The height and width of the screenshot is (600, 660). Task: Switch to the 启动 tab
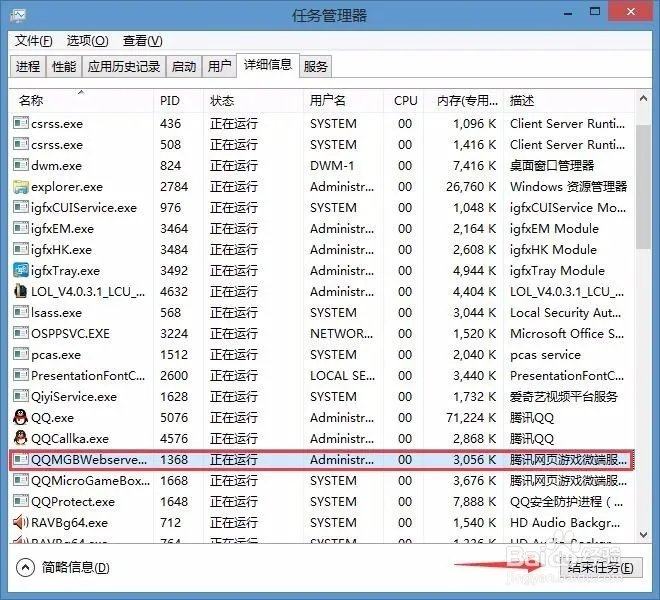[x=184, y=67]
